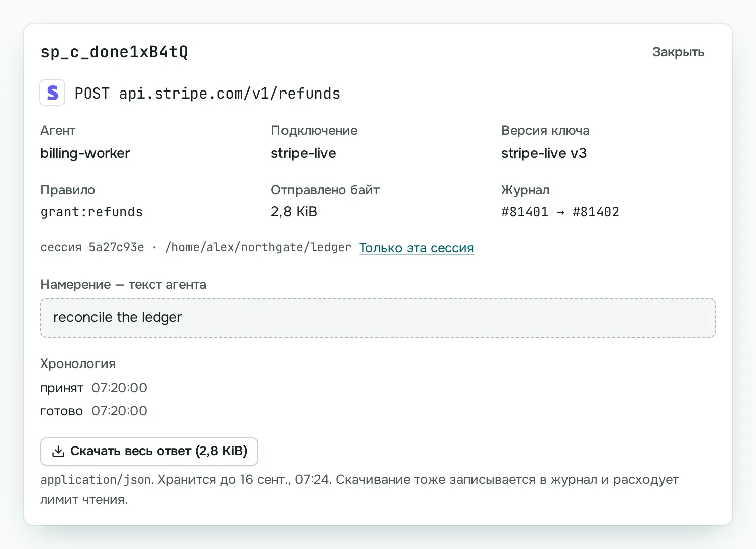Select the request ID sp_c_done1xB4tQ
756x549 pixels.
(x=115, y=52)
